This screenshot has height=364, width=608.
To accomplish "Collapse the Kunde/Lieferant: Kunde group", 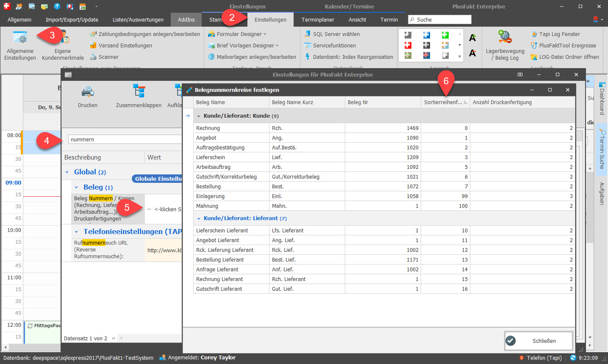I will (x=199, y=116).
